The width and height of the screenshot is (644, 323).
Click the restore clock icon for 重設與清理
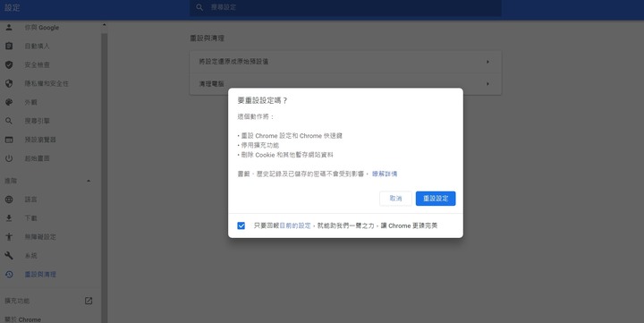[9, 274]
